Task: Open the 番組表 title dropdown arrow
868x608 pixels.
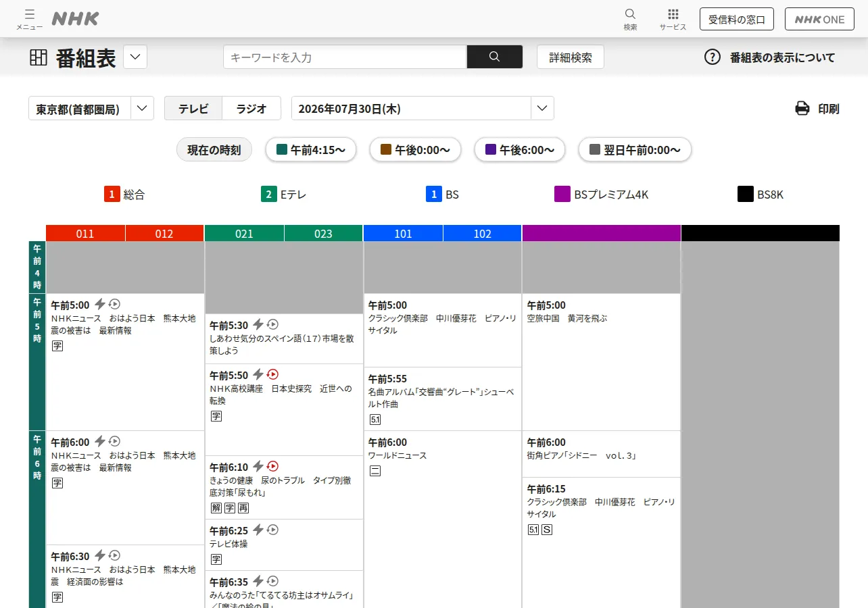Action: click(x=135, y=57)
